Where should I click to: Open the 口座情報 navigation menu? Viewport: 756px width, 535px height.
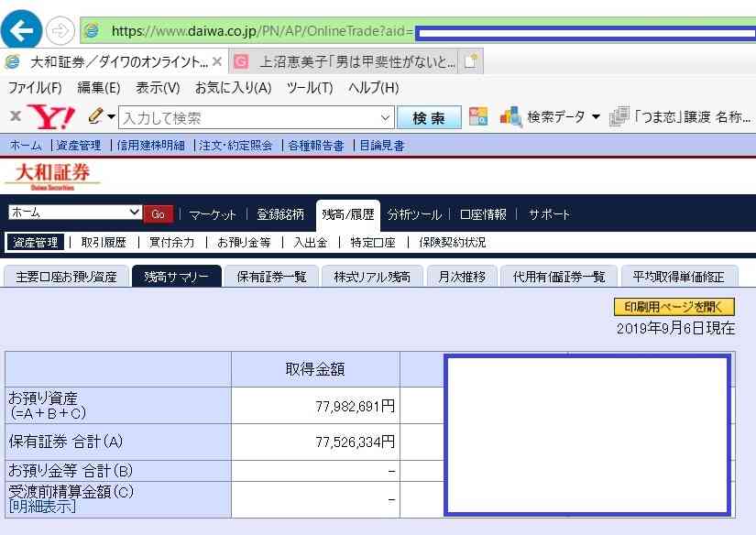click(x=483, y=214)
